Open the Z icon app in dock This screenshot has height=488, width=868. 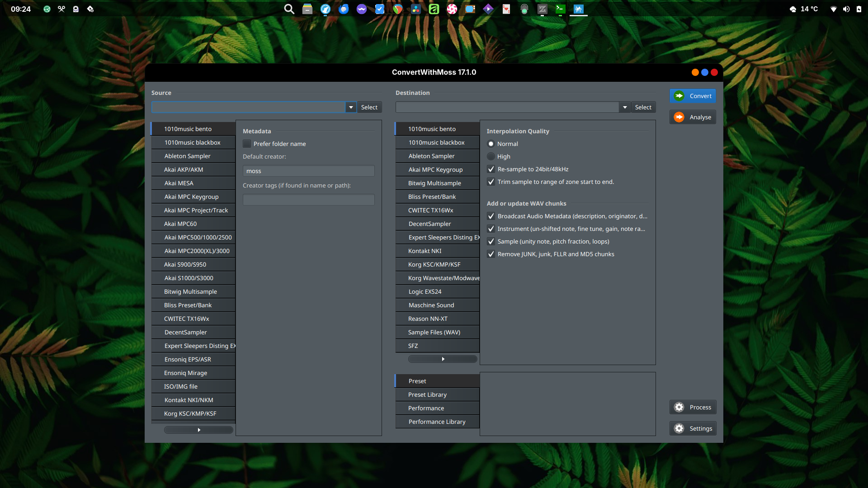[x=542, y=9]
